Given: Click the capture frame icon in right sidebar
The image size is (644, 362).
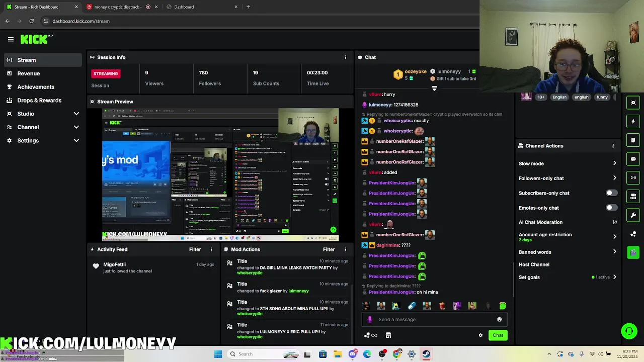Looking at the screenshot, I should pyautogui.click(x=633, y=103).
